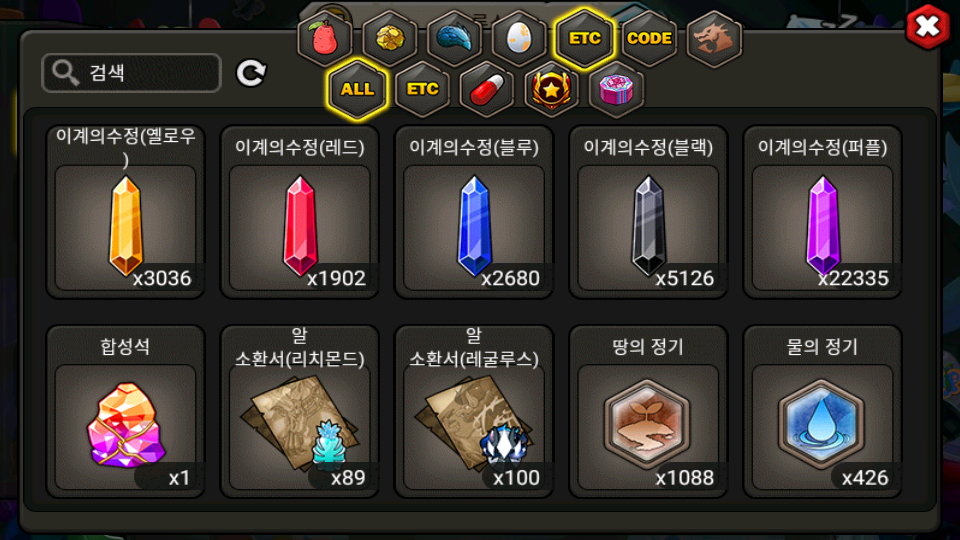
Task: Select the blue dragon wing category icon
Action: pos(454,39)
